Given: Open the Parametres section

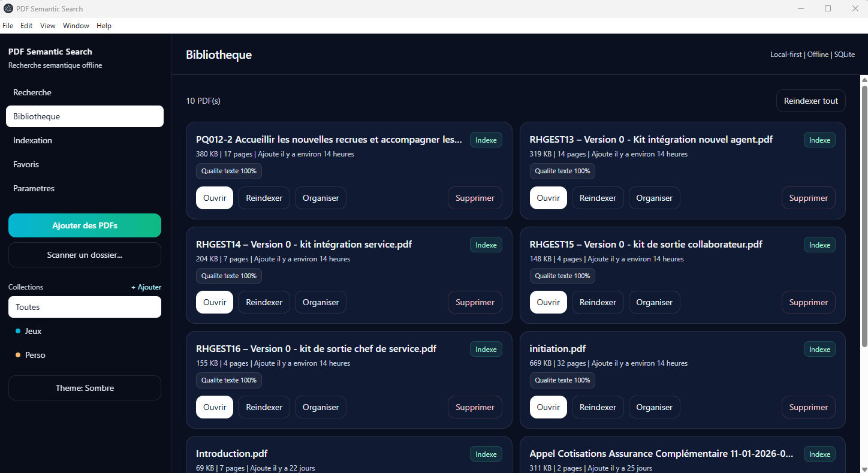Looking at the screenshot, I should tap(34, 188).
